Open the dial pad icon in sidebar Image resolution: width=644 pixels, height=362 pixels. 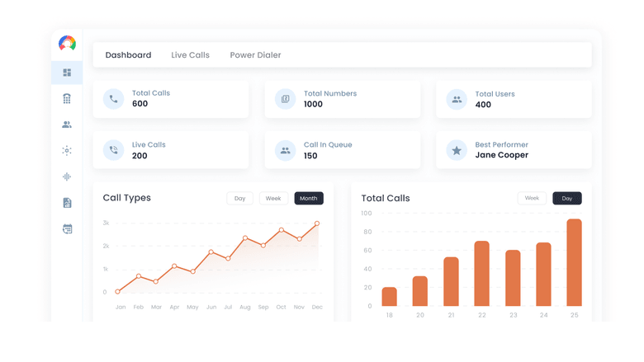tap(67, 99)
